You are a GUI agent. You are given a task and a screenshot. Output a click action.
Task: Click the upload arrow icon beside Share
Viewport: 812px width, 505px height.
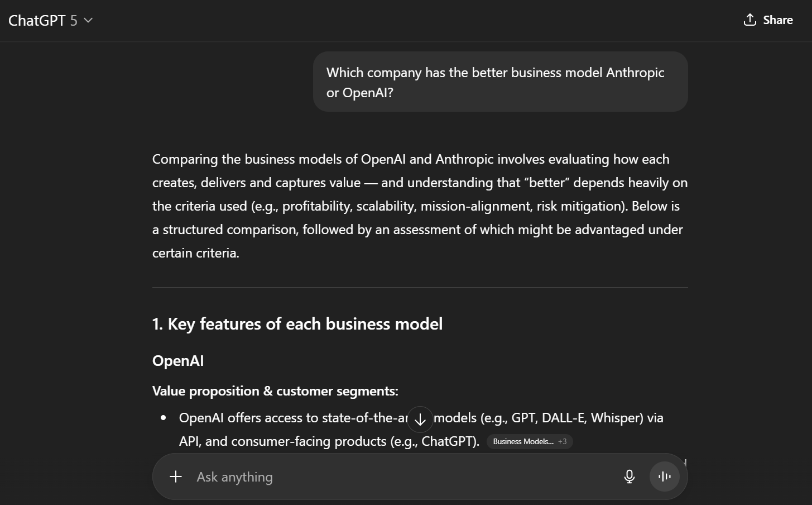749,20
